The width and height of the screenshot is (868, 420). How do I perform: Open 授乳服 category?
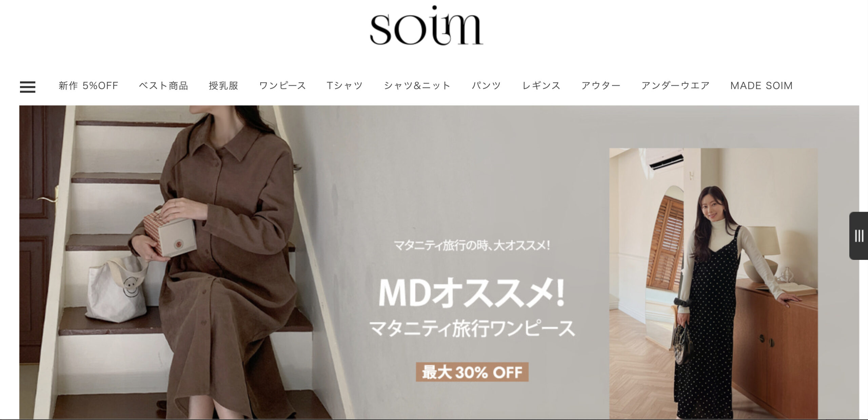[223, 85]
